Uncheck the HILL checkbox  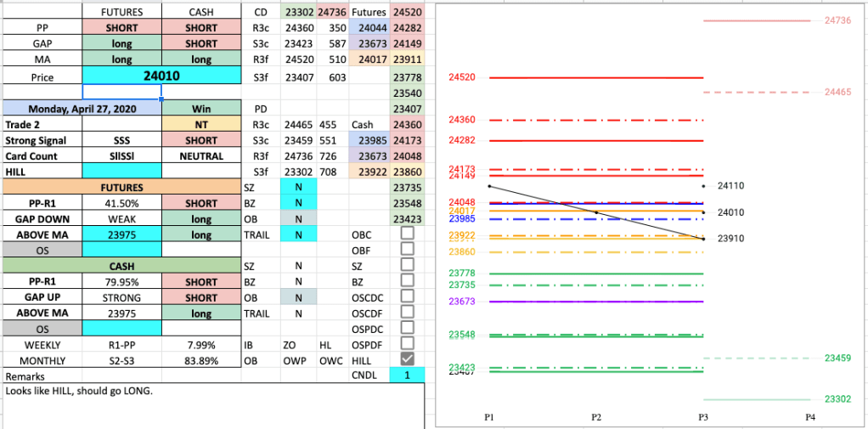407,360
